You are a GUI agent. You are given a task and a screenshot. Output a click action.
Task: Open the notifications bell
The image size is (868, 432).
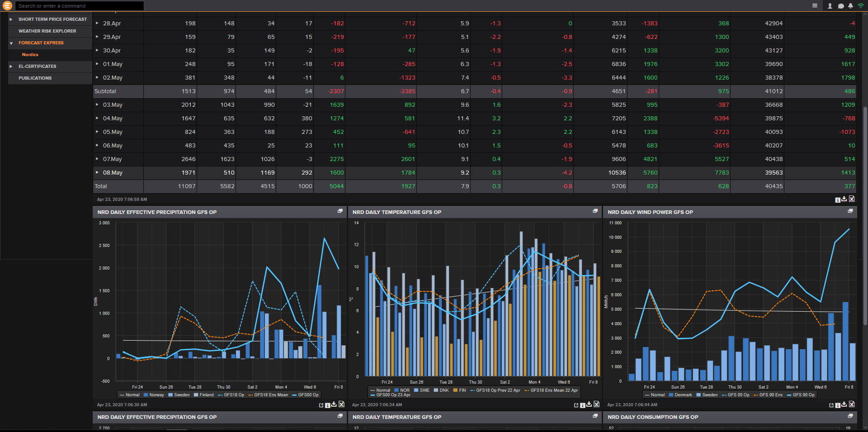point(850,6)
